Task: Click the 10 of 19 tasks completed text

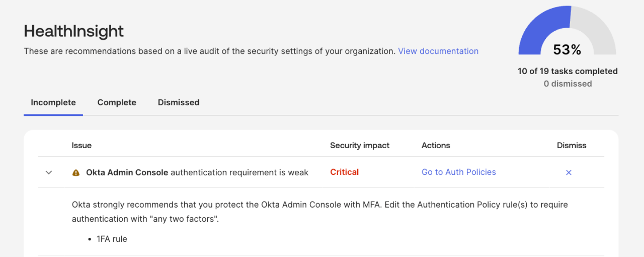Action: point(568,71)
